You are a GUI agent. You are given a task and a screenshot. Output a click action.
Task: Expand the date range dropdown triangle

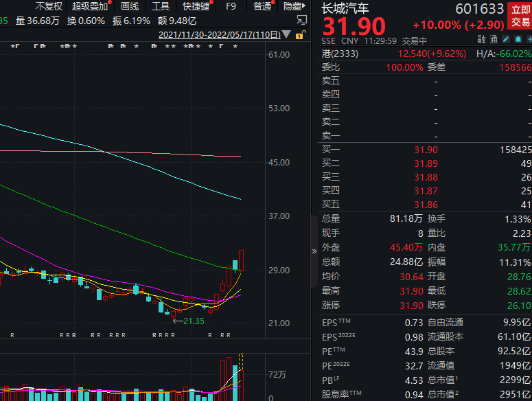[286, 34]
